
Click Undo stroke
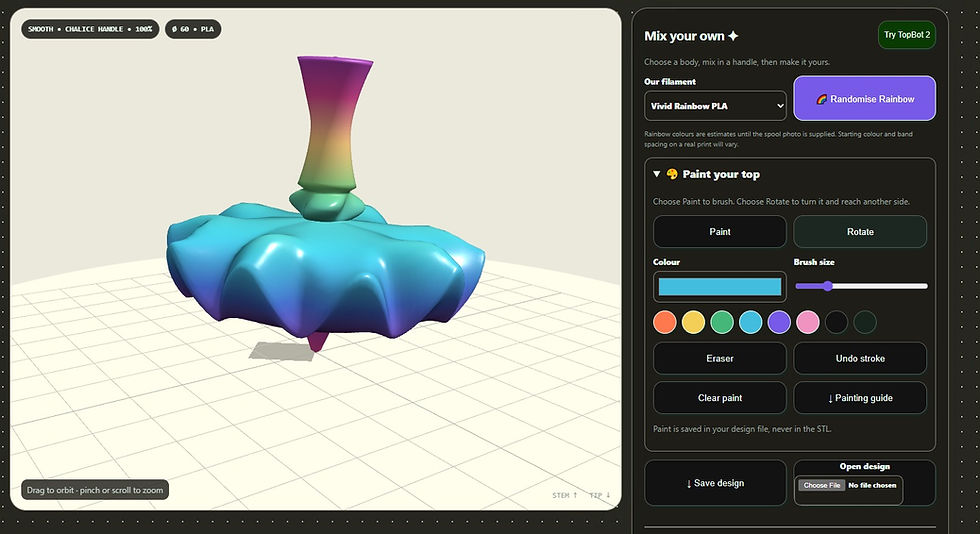pyautogui.click(x=860, y=358)
